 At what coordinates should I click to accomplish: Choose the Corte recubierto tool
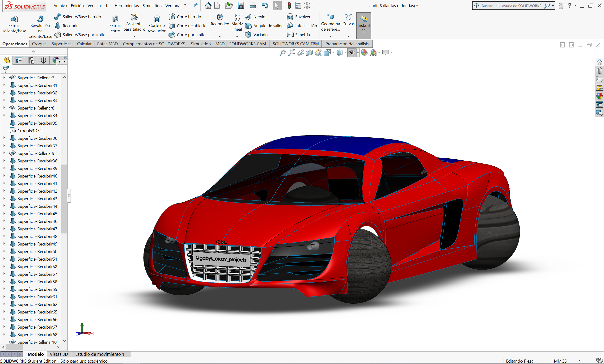point(188,26)
